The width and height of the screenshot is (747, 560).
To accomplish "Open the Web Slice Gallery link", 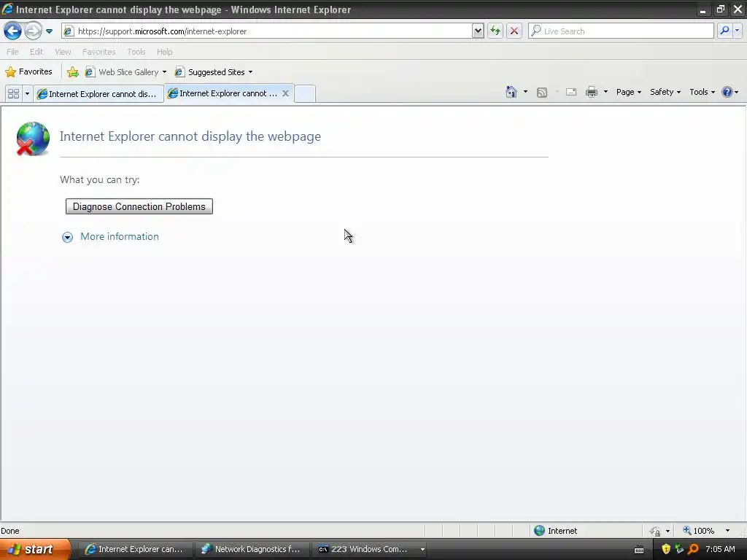I will [x=126, y=72].
